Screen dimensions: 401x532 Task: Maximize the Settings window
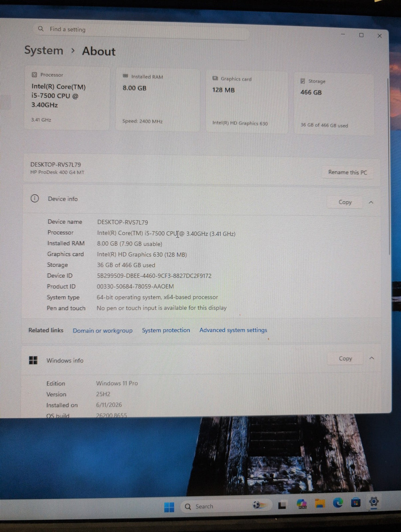point(361,35)
